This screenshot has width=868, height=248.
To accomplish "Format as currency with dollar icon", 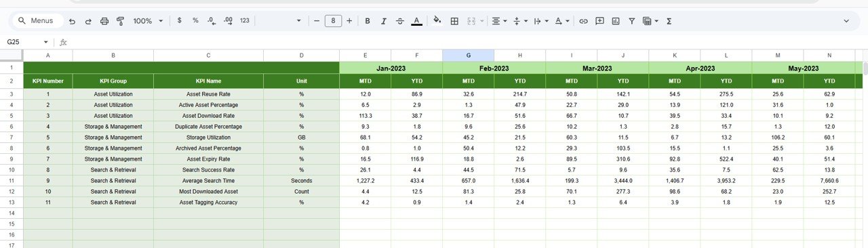I will (179, 21).
